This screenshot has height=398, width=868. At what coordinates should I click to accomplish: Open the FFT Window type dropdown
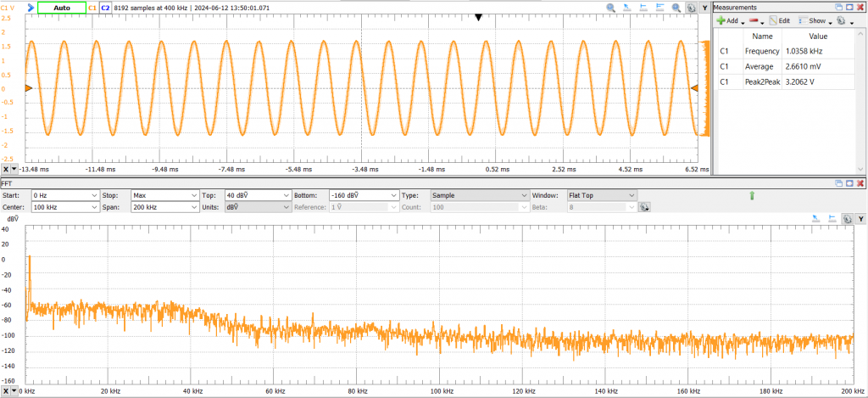[x=602, y=195]
